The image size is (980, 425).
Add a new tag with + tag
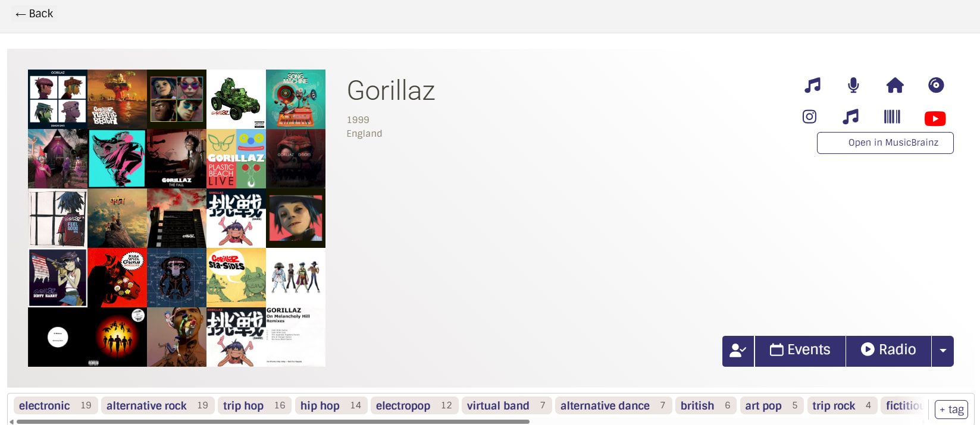click(x=951, y=410)
